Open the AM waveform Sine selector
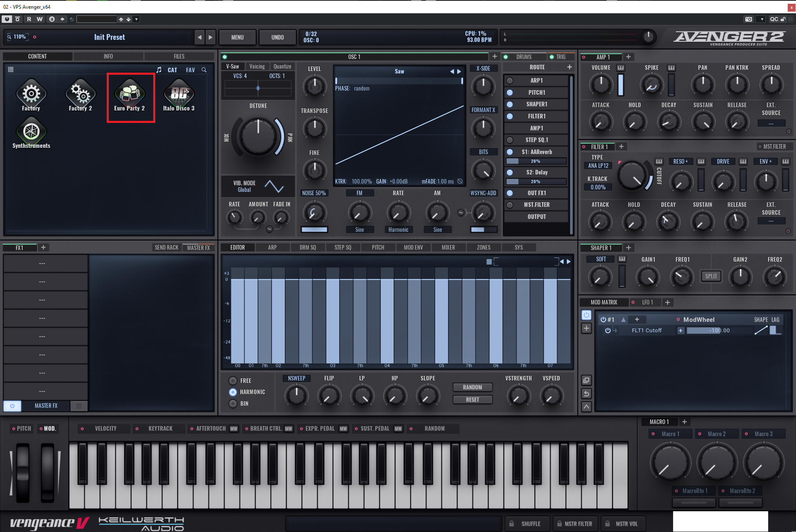 (x=438, y=230)
